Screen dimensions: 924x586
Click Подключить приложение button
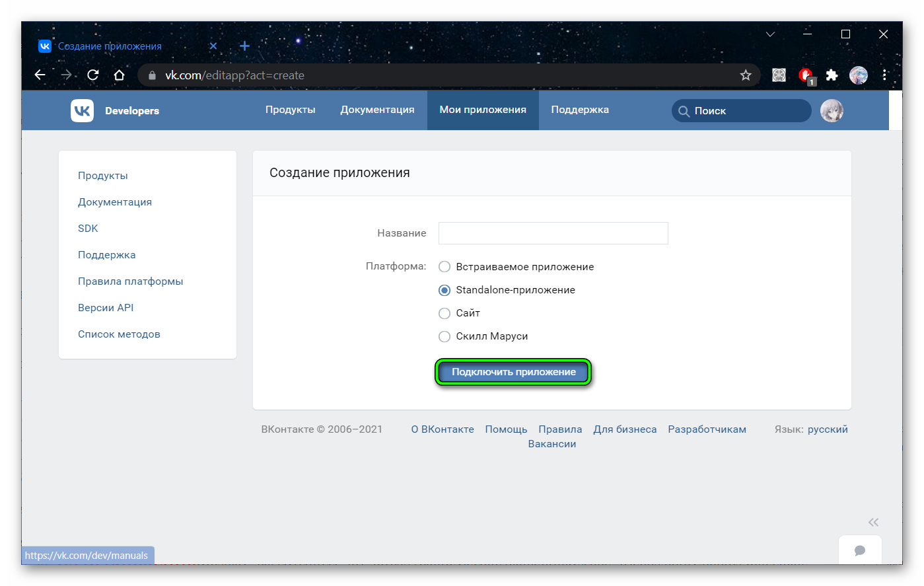point(513,372)
